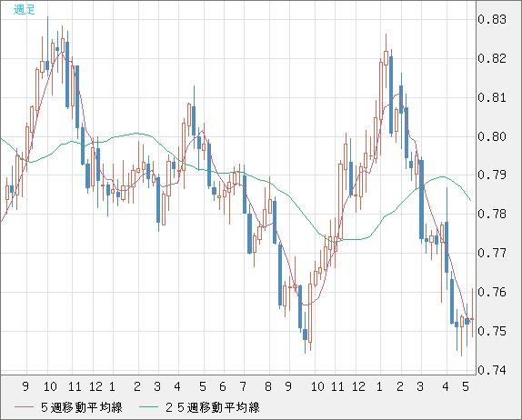
Task: Click the month 8 label on time axis
Action: pos(268,386)
